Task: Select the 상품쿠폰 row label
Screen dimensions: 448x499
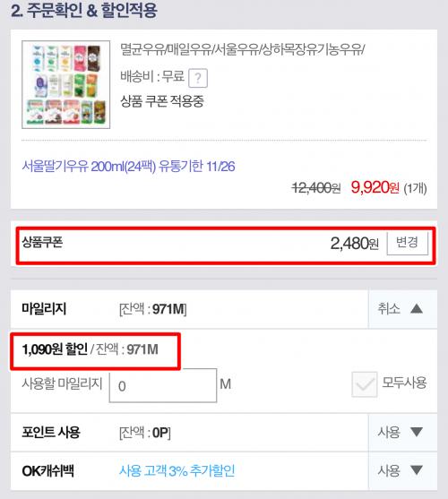Action: pos(42,243)
